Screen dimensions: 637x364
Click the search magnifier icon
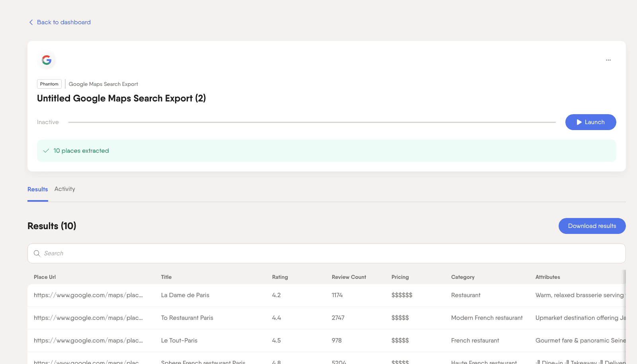click(x=37, y=253)
